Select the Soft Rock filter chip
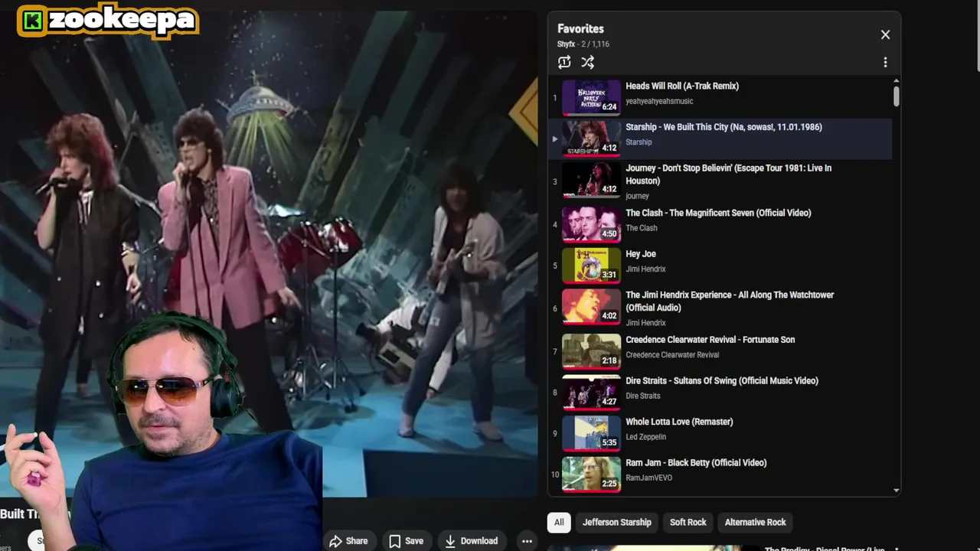 pyautogui.click(x=688, y=522)
